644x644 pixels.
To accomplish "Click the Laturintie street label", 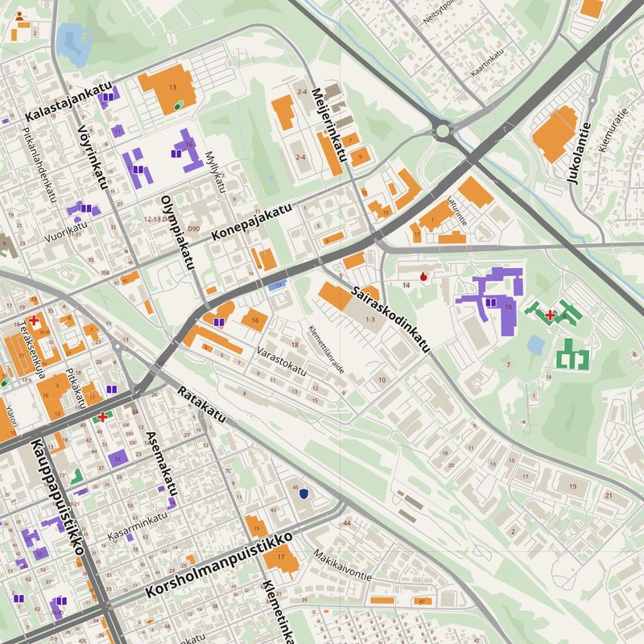I will click(x=457, y=211).
